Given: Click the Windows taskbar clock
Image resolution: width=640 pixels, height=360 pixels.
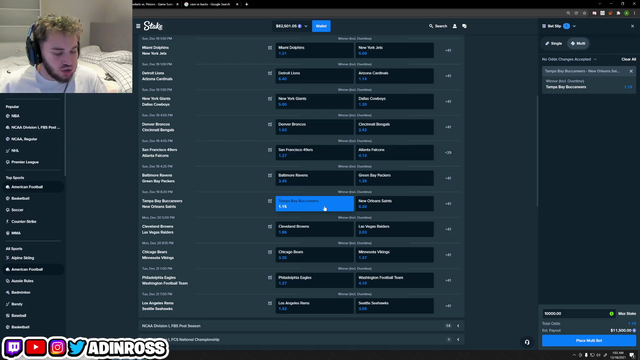Looking at the screenshot, I should point(618,355).
